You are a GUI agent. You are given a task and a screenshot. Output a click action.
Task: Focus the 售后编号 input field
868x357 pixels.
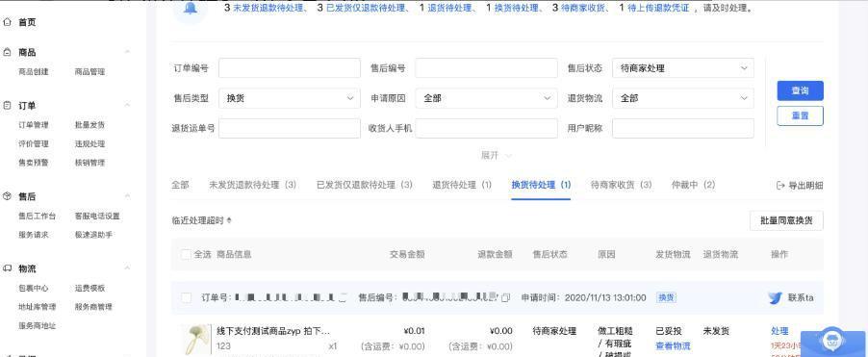point(486,68)
